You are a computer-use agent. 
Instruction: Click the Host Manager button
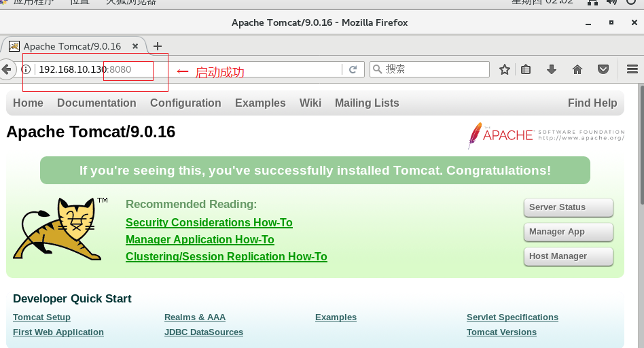[x=569, y=256]
